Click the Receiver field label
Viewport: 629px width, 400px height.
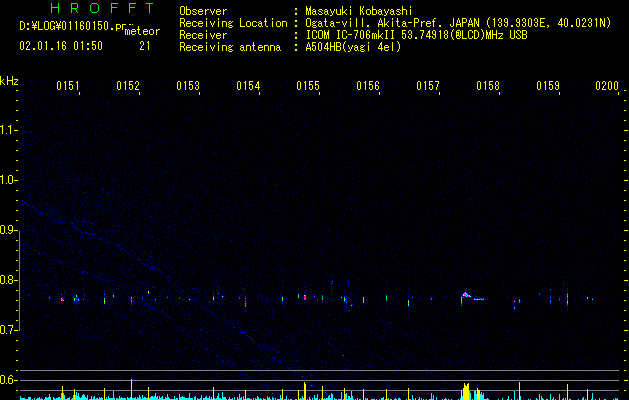pos(203,35)
